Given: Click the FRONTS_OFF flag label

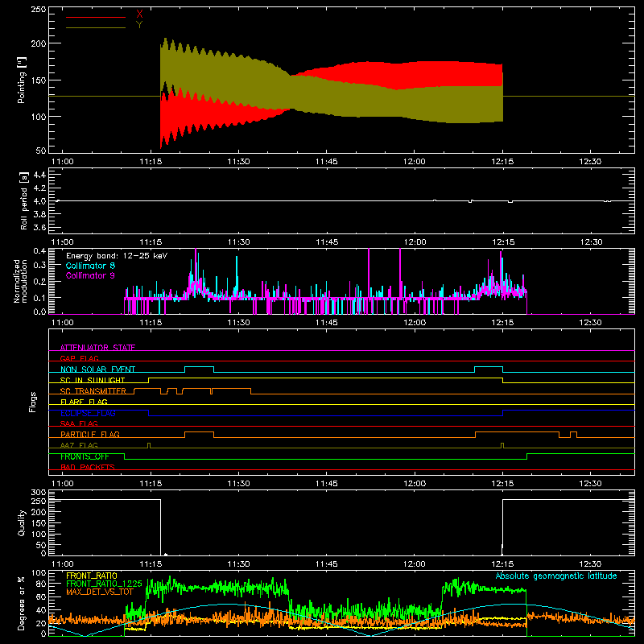Looking at the screenshot, I should (85, 456).
